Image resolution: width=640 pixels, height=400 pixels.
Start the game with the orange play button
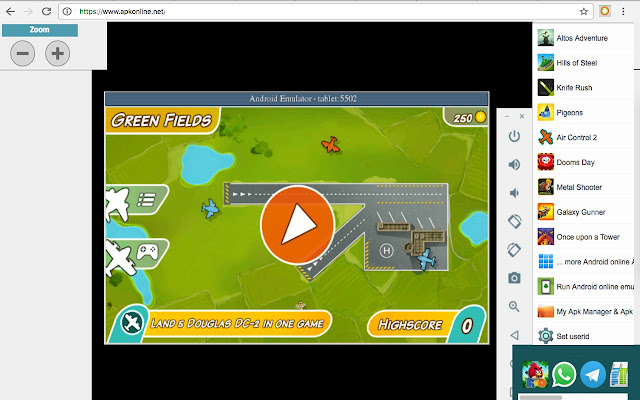(x=298, y=224)
